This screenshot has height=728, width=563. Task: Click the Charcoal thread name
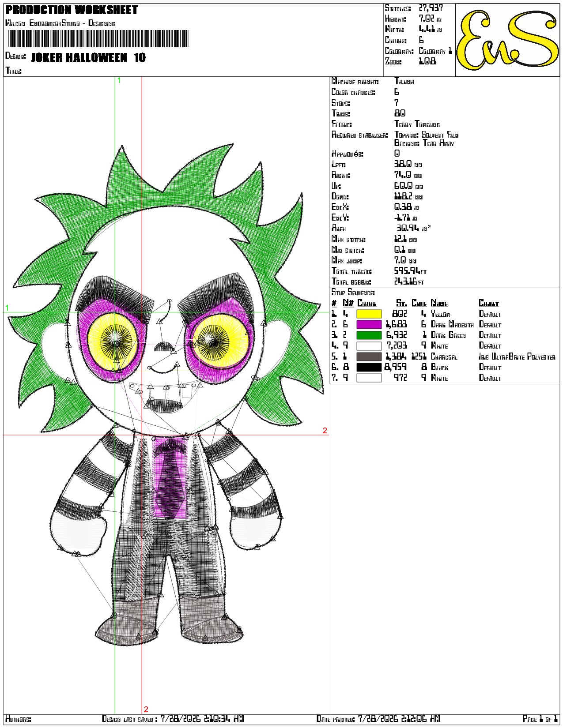444,356
